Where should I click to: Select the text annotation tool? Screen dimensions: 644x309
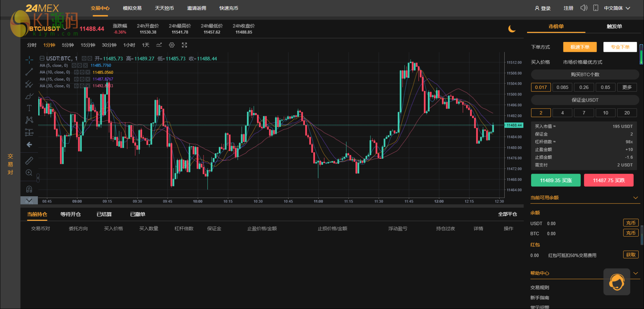[29, 108]
